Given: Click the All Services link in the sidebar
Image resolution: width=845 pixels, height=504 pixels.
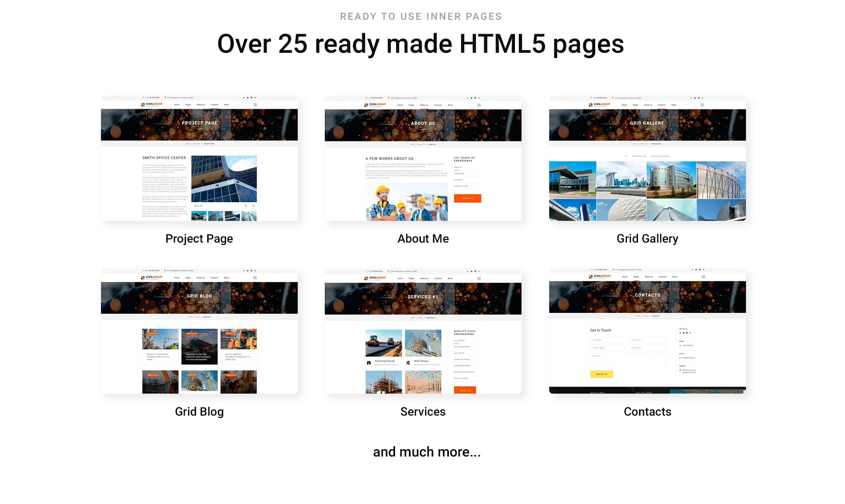Looking at the screenshot, I should tap(459, 340).
